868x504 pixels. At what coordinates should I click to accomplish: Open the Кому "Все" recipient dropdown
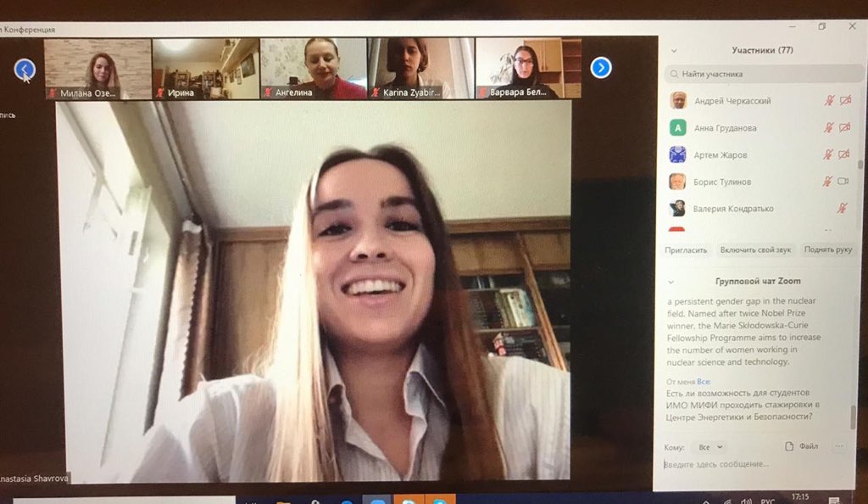[710, 446]
